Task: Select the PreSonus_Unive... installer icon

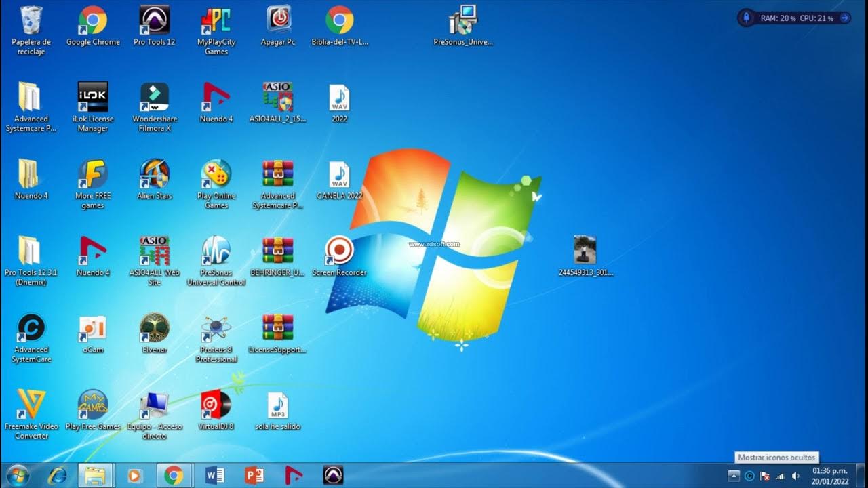Action: tap(463, 26)
